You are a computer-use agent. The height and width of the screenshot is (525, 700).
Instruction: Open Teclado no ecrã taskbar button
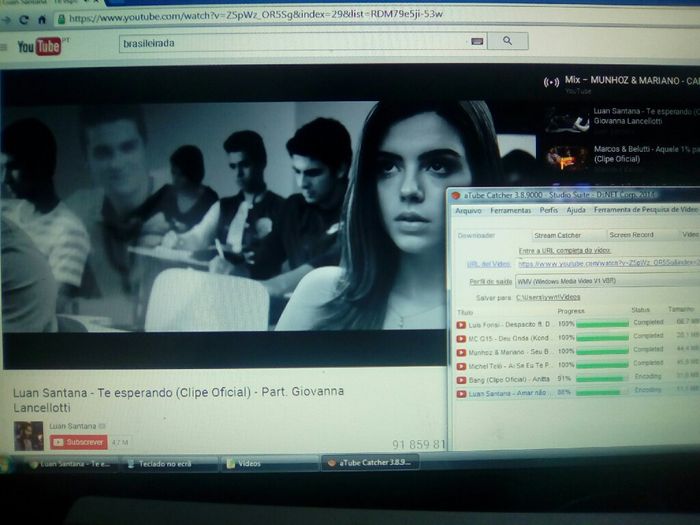point(169,464)
